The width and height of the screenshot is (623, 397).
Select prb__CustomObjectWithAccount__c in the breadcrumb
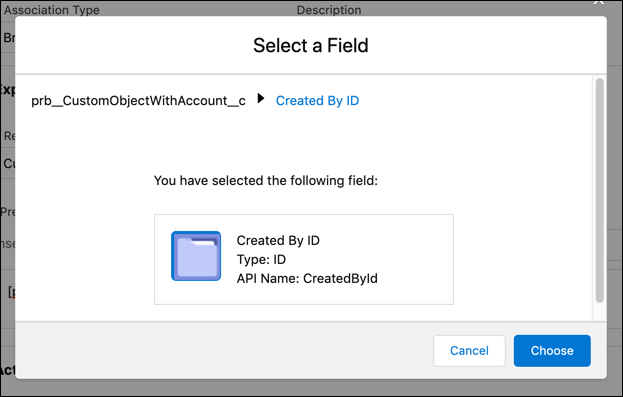(138, 101)
